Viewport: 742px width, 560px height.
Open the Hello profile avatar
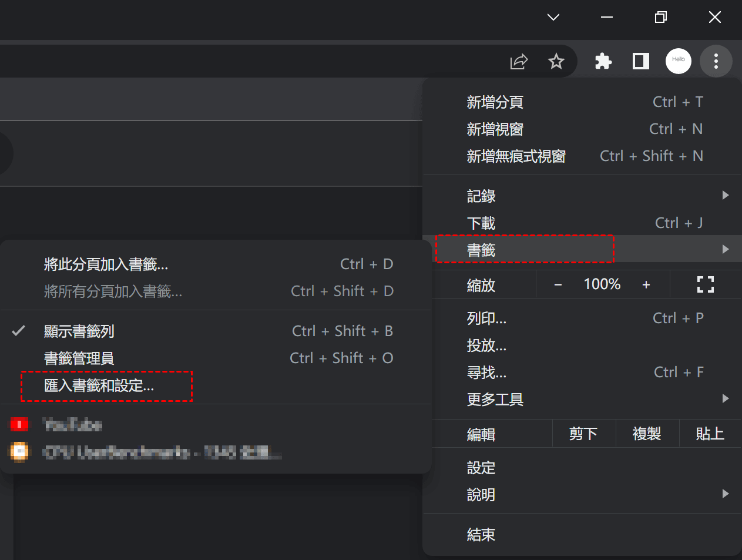[x=678, y=61]
